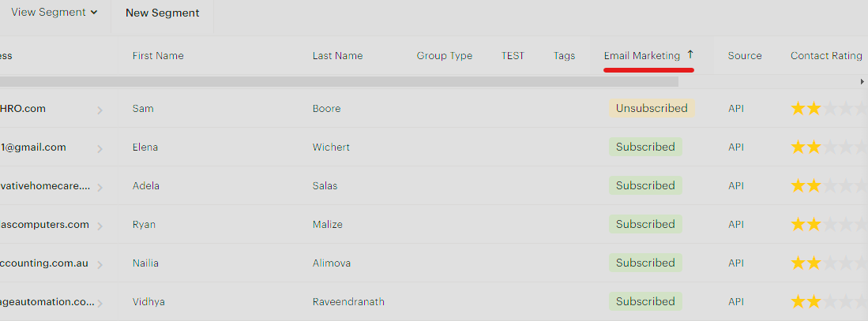
Task: Click the chevron in Ryan's row
Action: pos(100,226)
